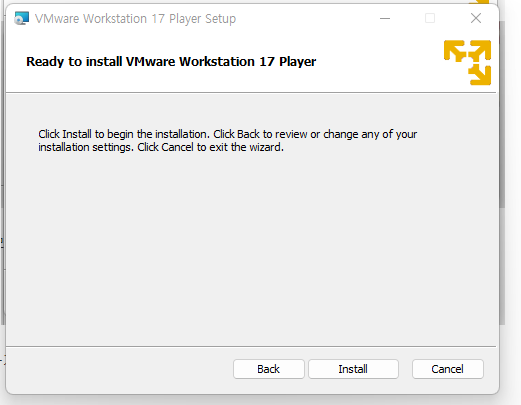Click the yellow VMware logo
The height and width of the screenshot is (405, 521).
point(467,63)
